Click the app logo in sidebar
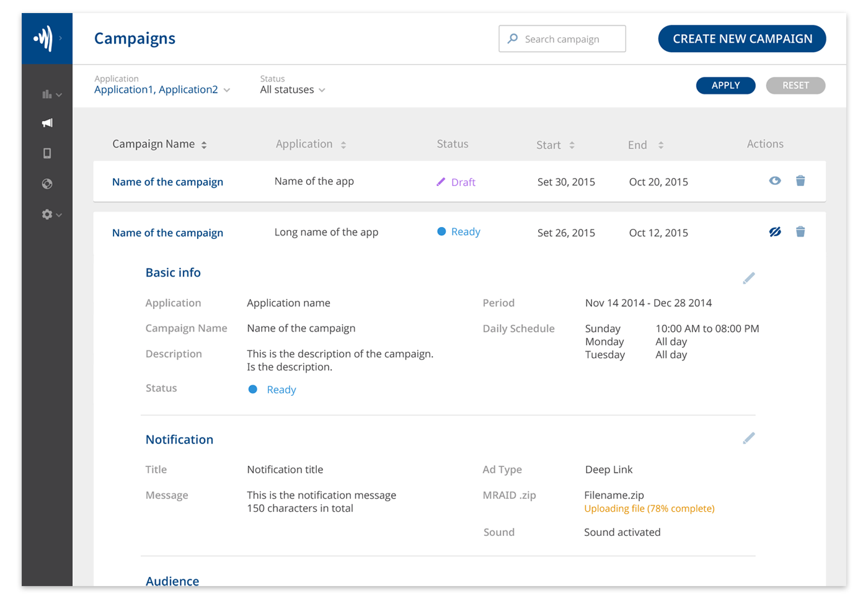 tap(43, 38)
